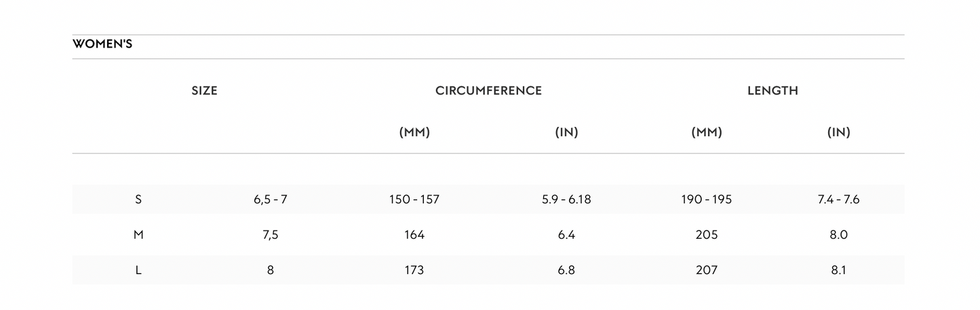
Task: Click the 164 circumference value
Action: pyautogui.click(x=414, y=235)
